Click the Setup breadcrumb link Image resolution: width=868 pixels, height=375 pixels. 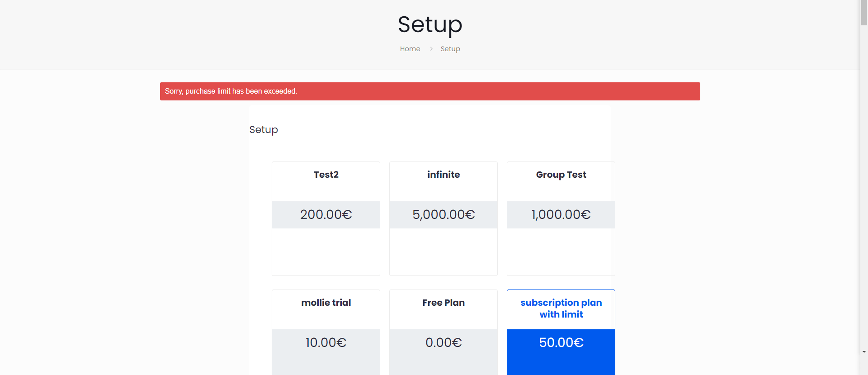click(x=450, y=49)
